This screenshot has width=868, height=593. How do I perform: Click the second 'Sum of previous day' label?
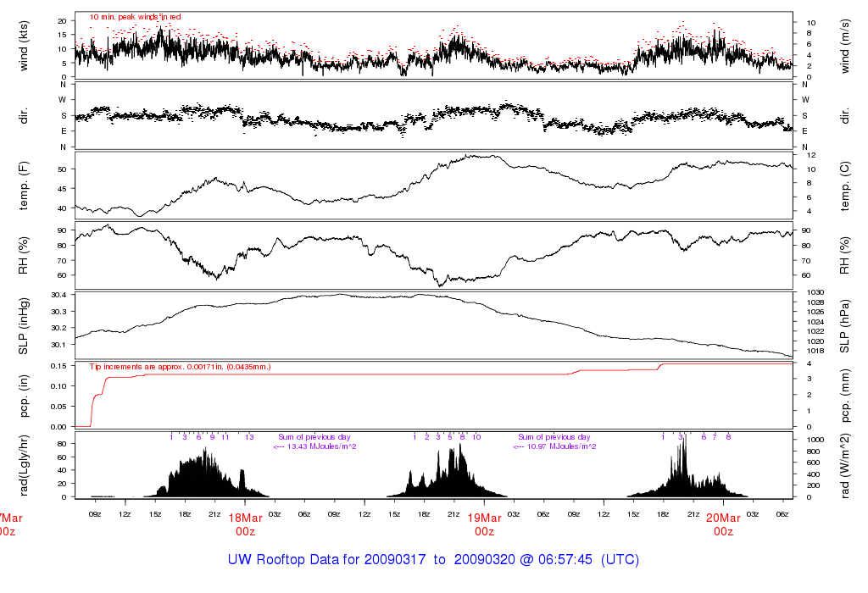554,437
